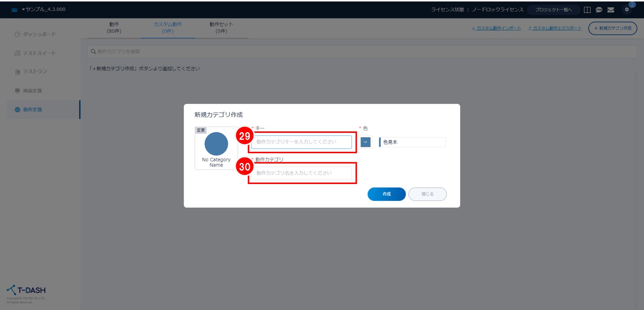Open テストラン in sidebar
The width and height of the screenshot is (644, 310).
[x=35, y=72]
